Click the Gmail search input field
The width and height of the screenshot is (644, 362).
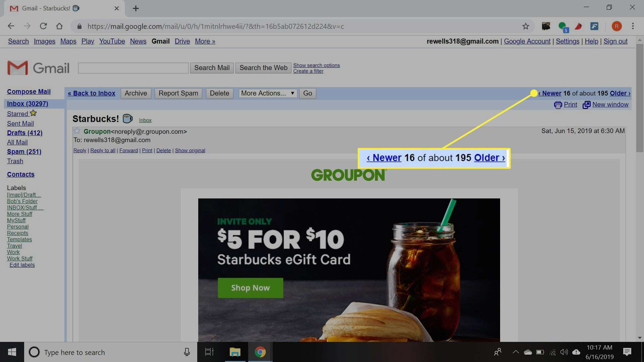click(133, 68)
